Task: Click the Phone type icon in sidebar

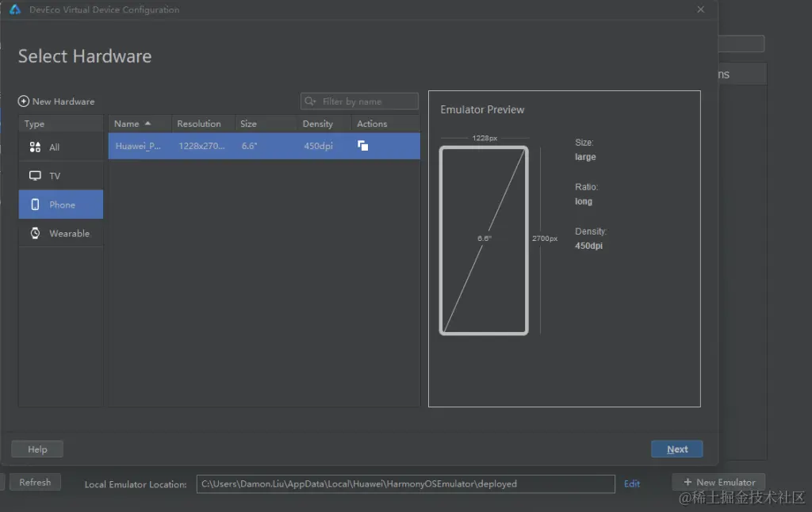Action: [x=35, y=204]
